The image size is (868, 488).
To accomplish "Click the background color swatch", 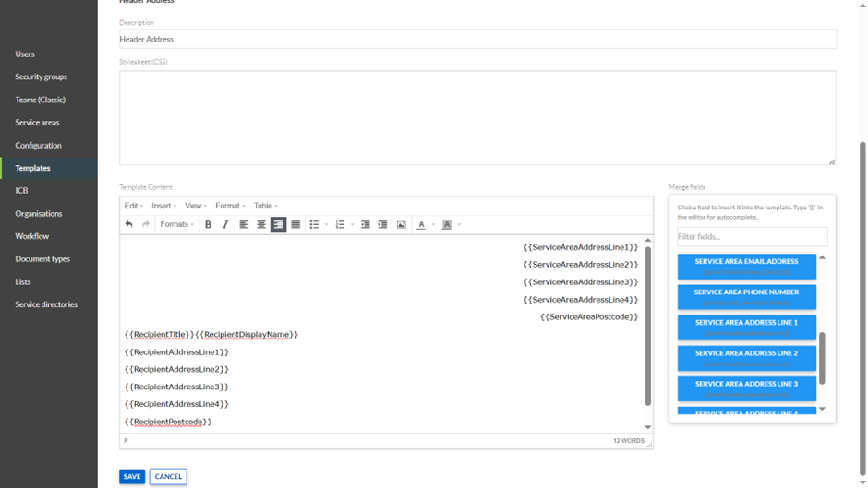I will (x=447, y=224).
